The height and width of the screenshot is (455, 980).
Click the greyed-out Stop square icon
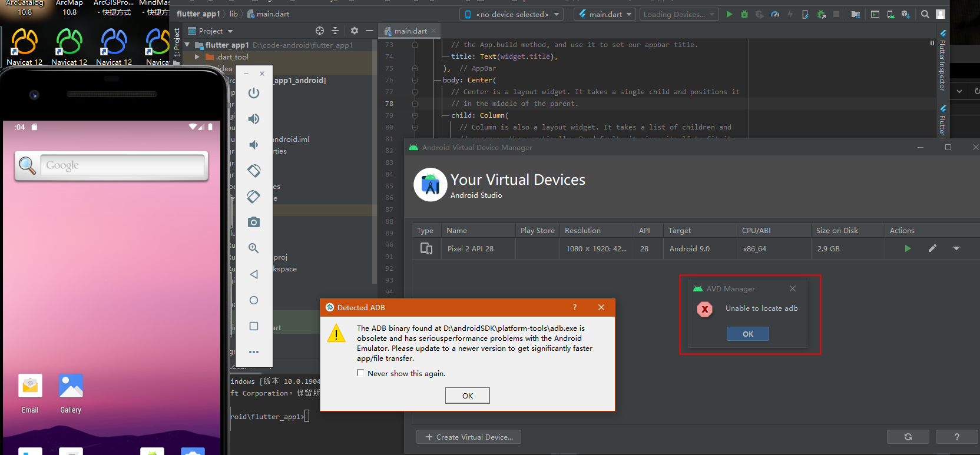click(836, 14)
